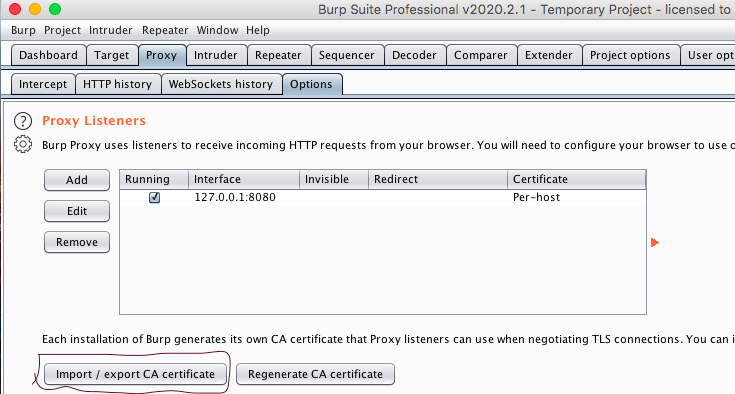Open the Project options tab
The image size is (735, 394).
630,55
